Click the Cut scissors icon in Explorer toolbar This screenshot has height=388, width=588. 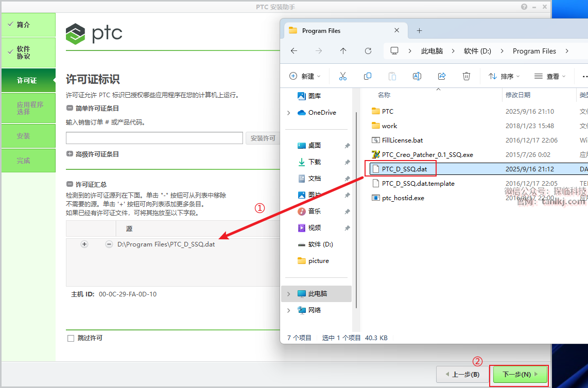(343, 76)
